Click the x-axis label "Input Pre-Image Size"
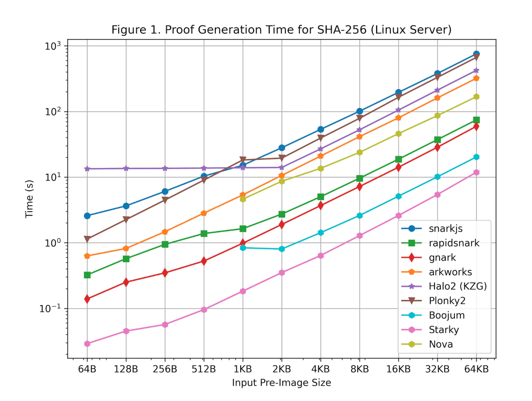The height and width of the screenshot is (401, 532). (281, 383)
